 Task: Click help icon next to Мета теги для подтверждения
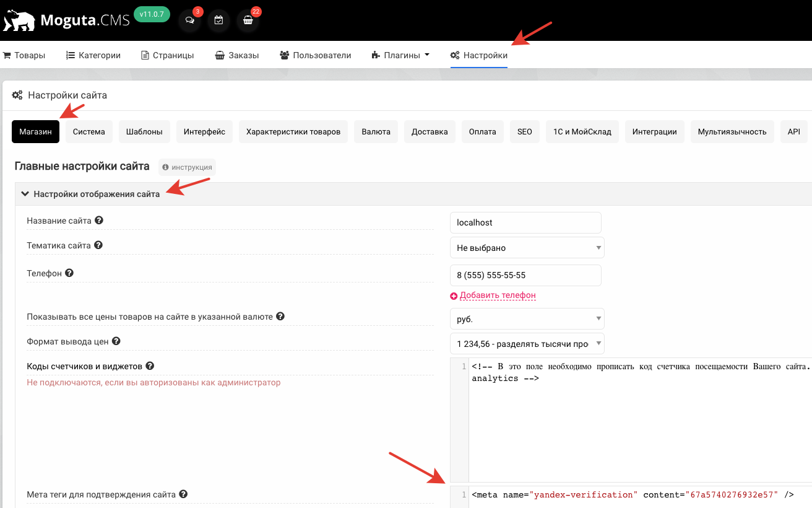[183, 494]
